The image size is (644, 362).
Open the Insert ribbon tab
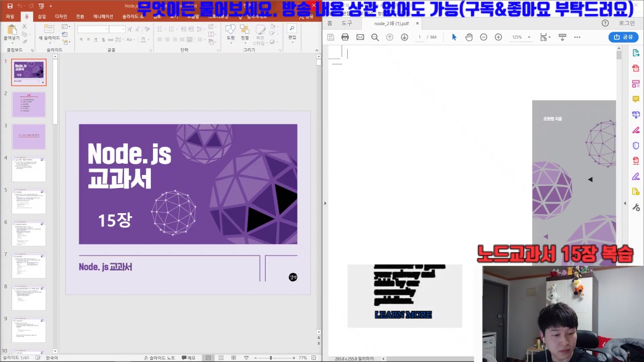[x=42, y=17]
